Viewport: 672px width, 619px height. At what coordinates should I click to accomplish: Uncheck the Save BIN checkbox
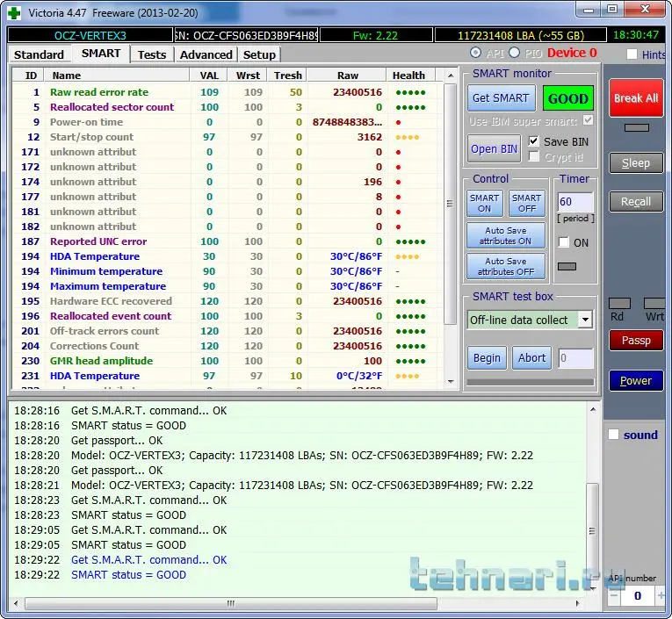533,141
